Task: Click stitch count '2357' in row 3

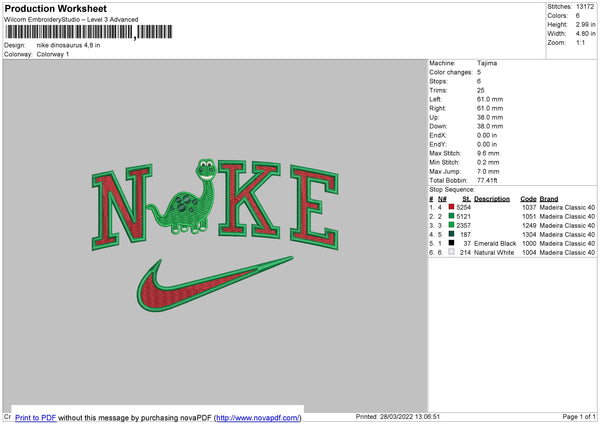Action: [463, 225]
